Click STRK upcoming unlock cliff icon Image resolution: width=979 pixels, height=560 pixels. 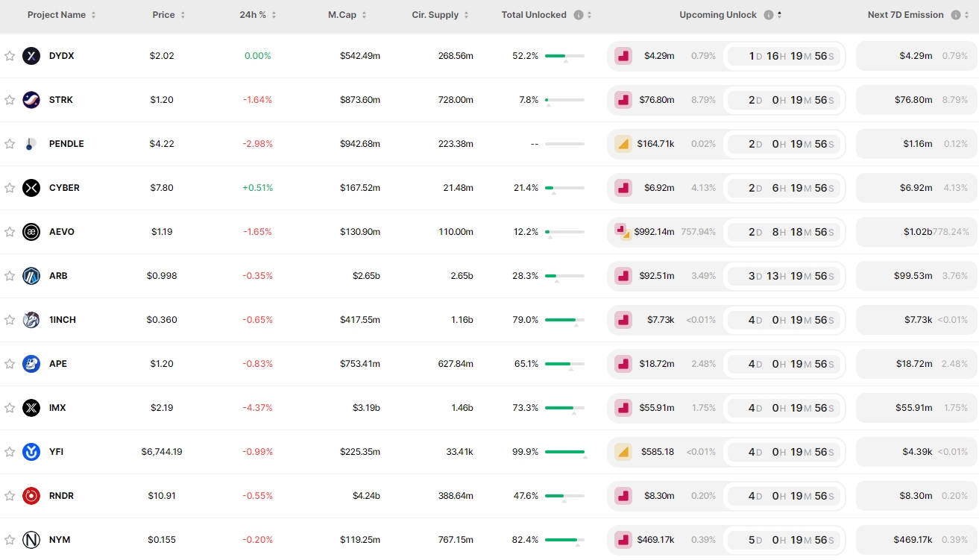click(x=623, y=100)
